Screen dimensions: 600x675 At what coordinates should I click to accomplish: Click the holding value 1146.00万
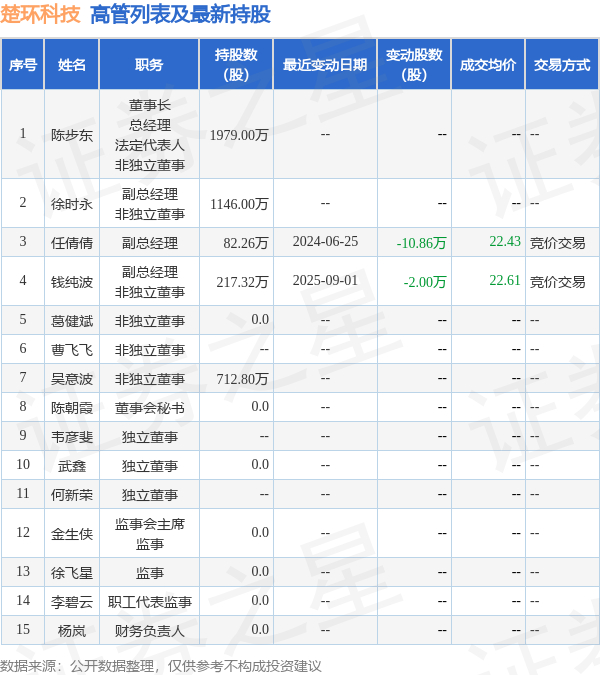[239, 204]
